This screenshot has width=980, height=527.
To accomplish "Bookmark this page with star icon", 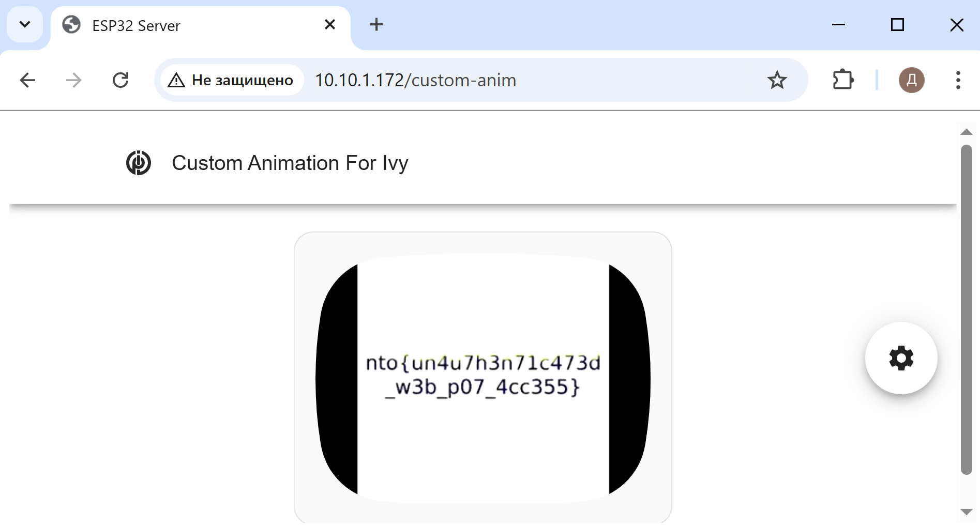I will [777, 80].
